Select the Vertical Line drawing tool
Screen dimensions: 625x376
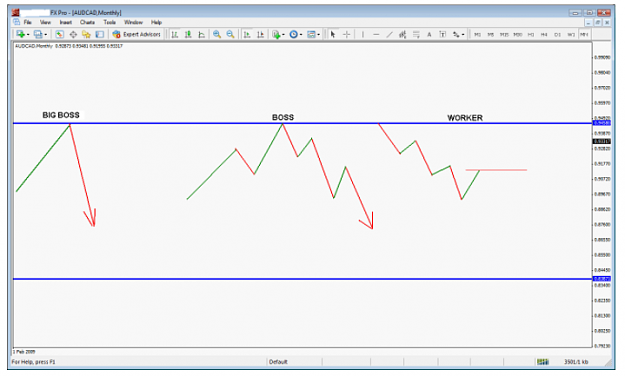[x=363, y=34]
